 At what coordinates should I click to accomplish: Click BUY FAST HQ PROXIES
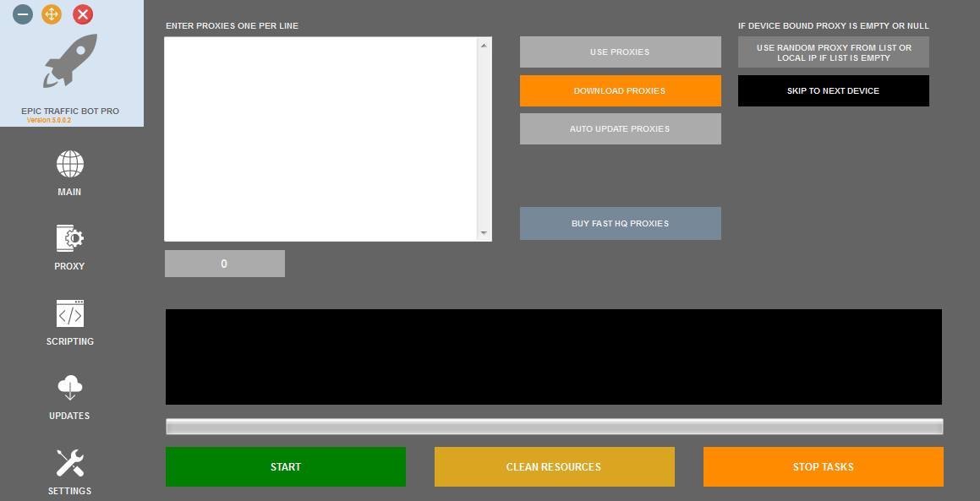(x=620, y=223)
